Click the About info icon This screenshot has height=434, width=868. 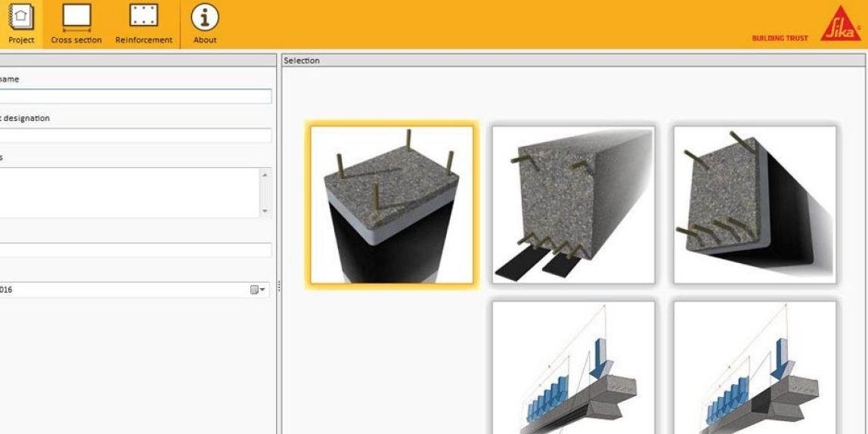[x=205, y=24]
